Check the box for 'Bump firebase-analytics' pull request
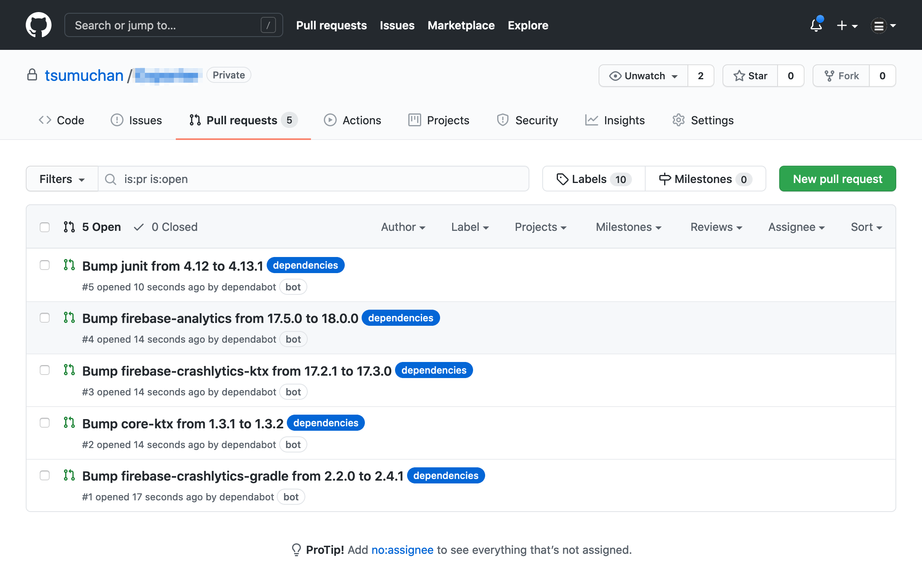The width and height of the screenshot is (922, 588). point(45,318)
